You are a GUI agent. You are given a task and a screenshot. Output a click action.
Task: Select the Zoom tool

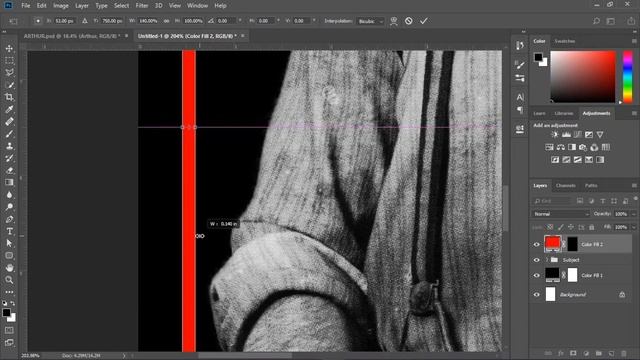tap(9, 280)
